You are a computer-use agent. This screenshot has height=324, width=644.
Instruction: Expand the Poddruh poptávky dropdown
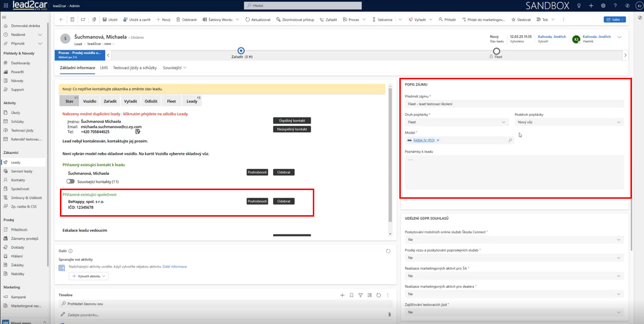(569, 122)
